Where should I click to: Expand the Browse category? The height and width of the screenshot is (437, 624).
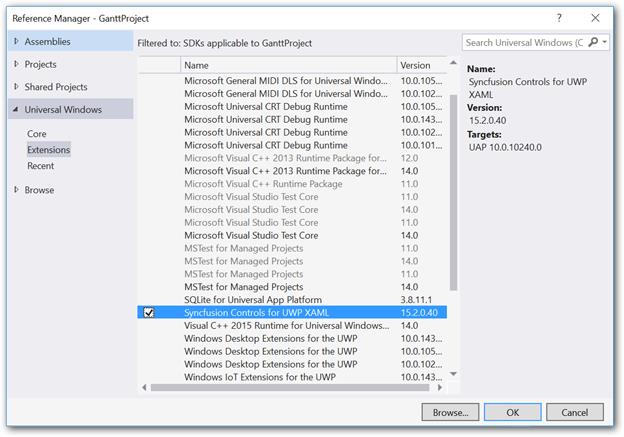[x=16, y=189]
